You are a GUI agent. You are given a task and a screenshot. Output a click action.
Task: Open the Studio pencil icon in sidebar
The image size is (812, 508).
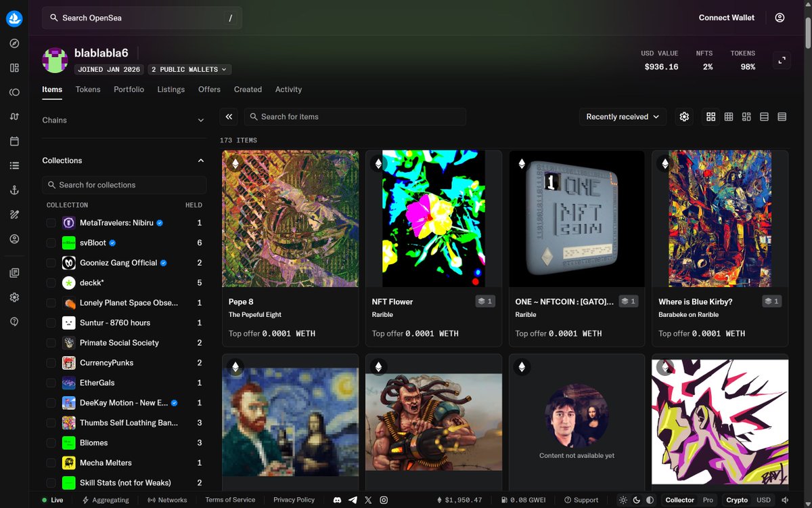[x=14, y=215]
